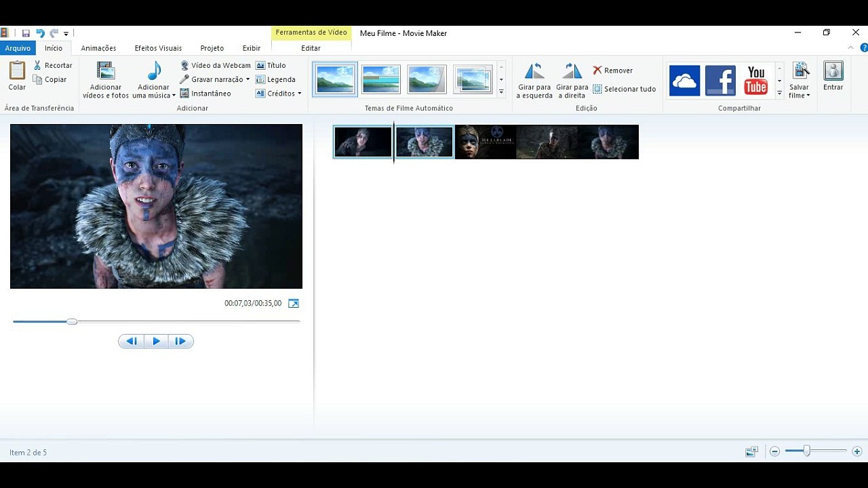Click the Colar clipboard button
Viewport: 868px width, 488px height.
17,76
